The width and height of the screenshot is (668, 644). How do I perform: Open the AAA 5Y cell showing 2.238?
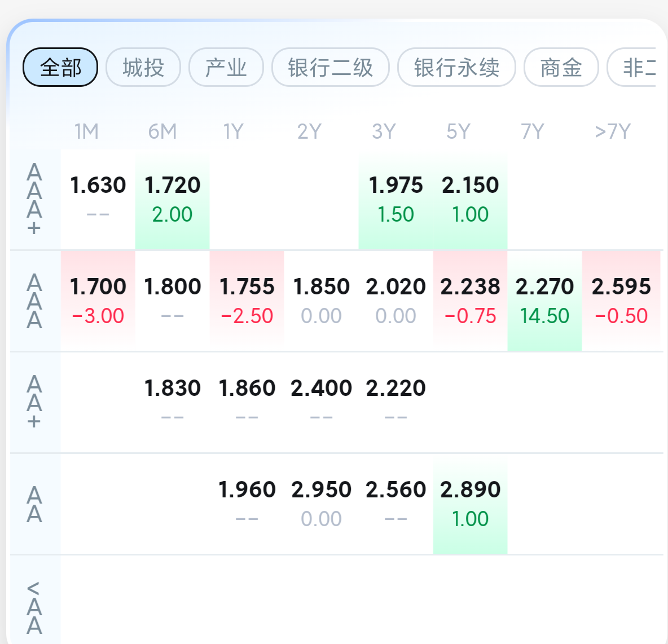470,300
